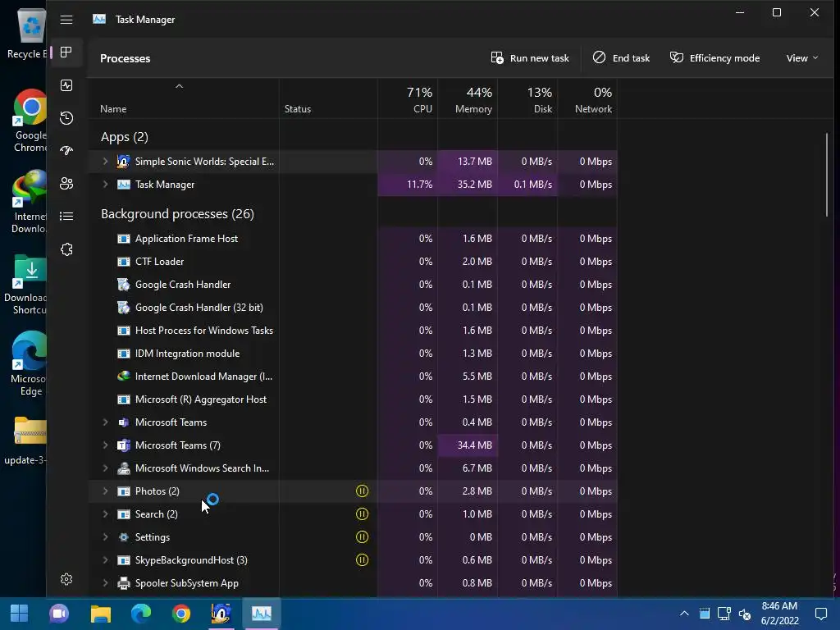Click Run new task button
The image size is (840, 630).
(530, 58)
